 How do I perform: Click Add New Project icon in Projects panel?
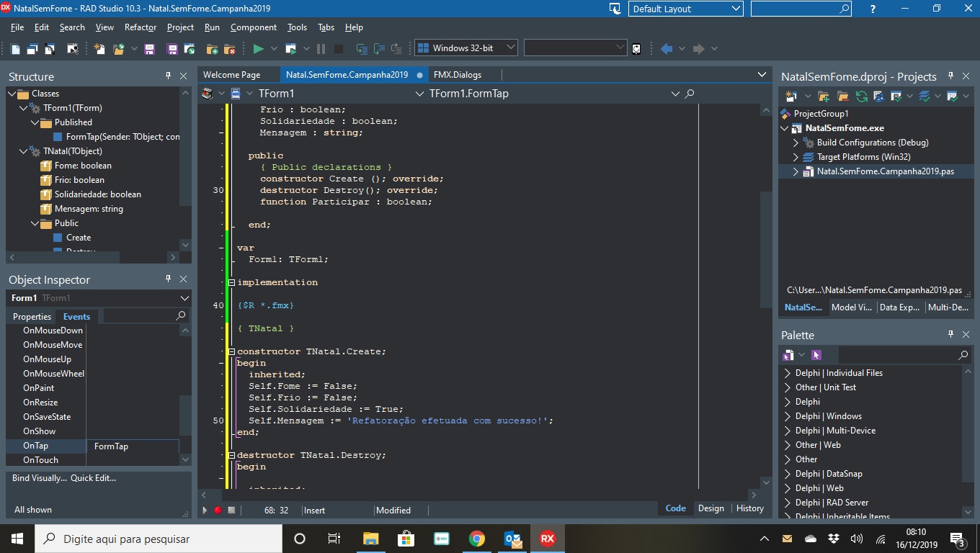791,96
